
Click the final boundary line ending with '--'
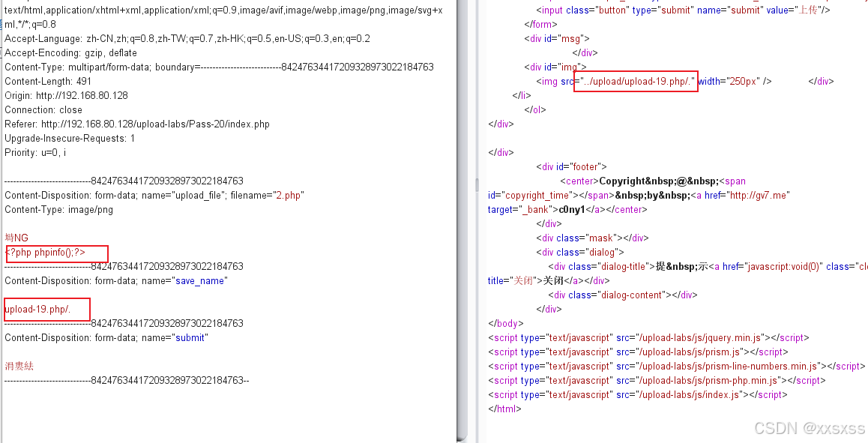click(x=127, y=381)
